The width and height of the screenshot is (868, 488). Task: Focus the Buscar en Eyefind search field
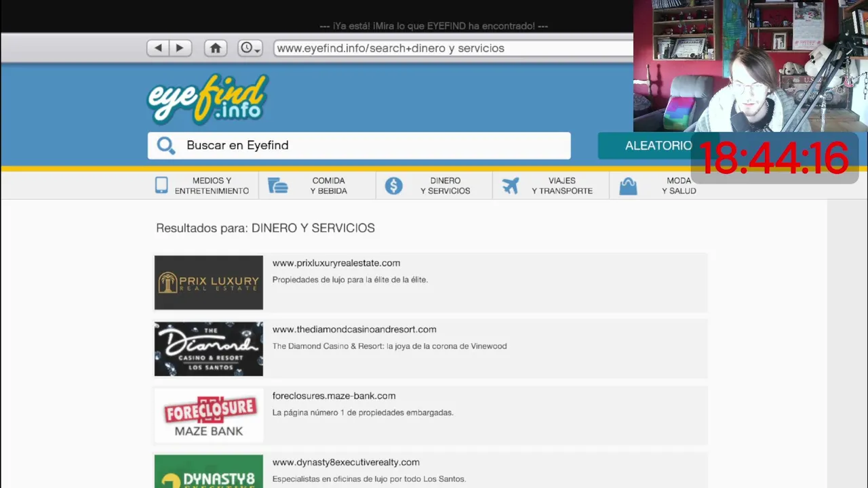pyautogui.click(x=359, y=146)
